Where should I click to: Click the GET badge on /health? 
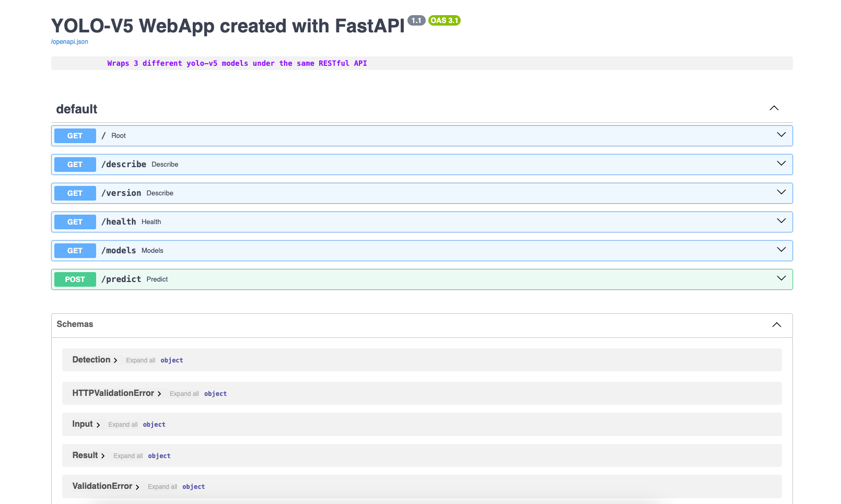(x=75, y=221)
